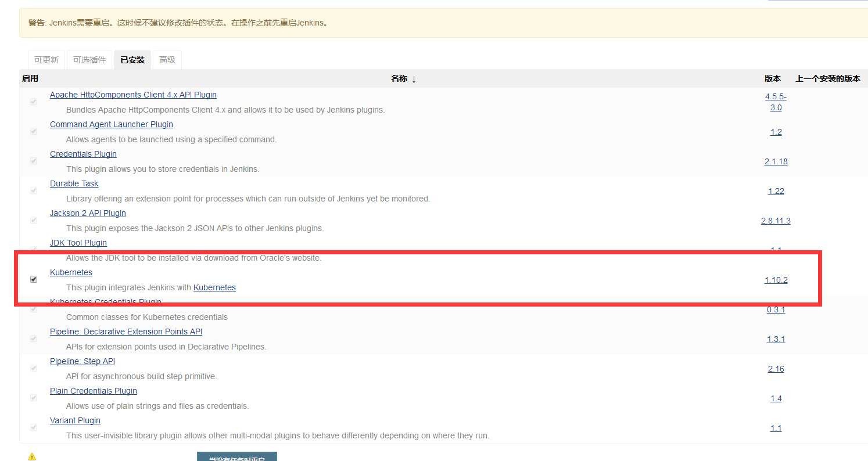Open the 高级 tab

[x=167, y=60]
